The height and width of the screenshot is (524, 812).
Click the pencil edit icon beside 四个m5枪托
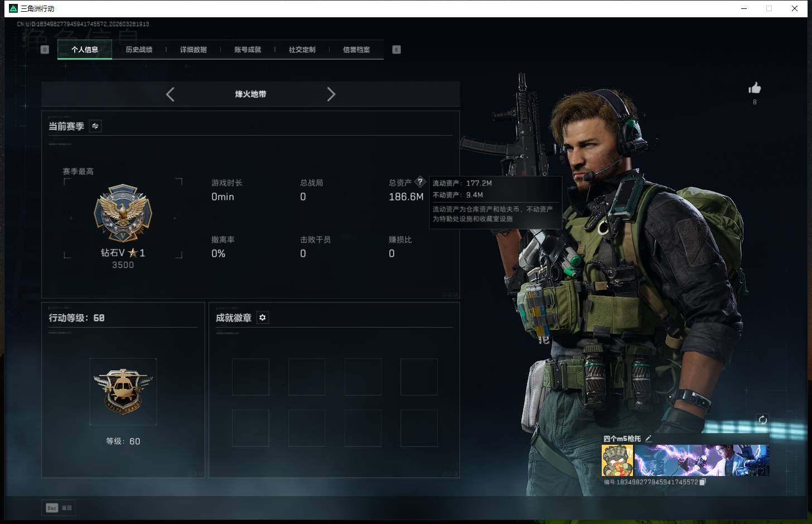click(648, 439)
